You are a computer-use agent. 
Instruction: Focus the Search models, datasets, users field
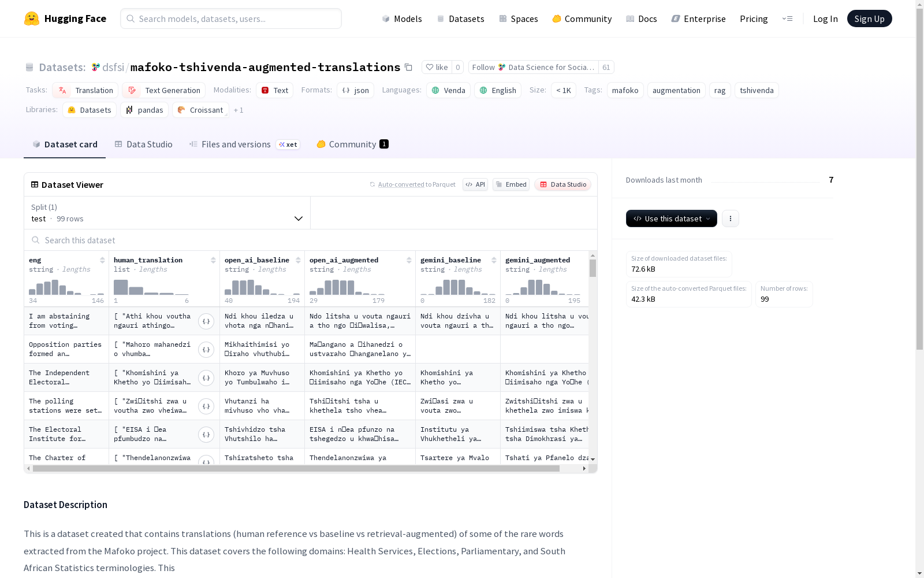pyautogui.click(x=231, y=18)
